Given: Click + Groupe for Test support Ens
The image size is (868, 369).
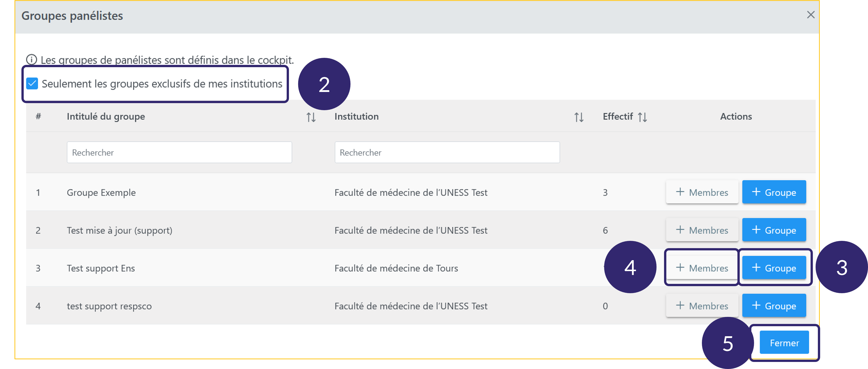Looking at the screenshot, I should [774, 268].
